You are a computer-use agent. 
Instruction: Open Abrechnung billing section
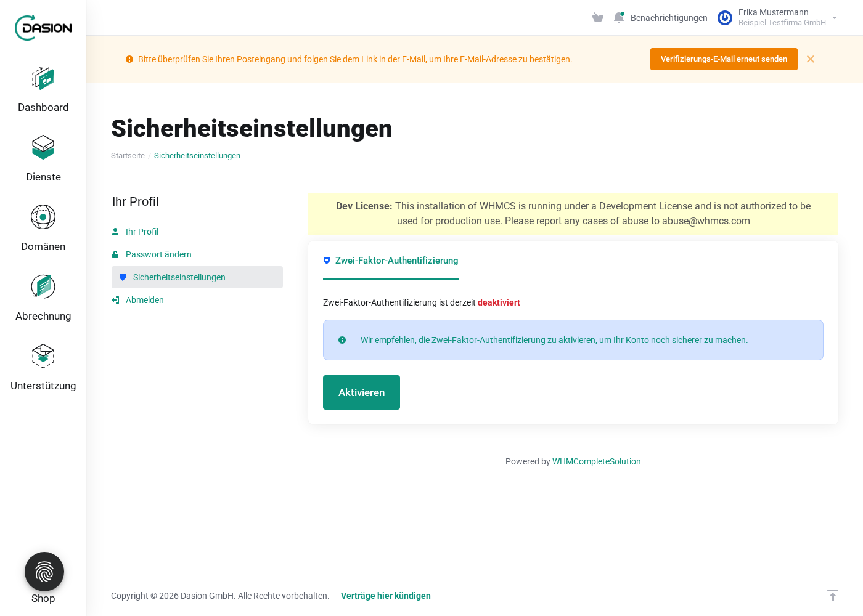pyautogui.click(x=43, y=298)
